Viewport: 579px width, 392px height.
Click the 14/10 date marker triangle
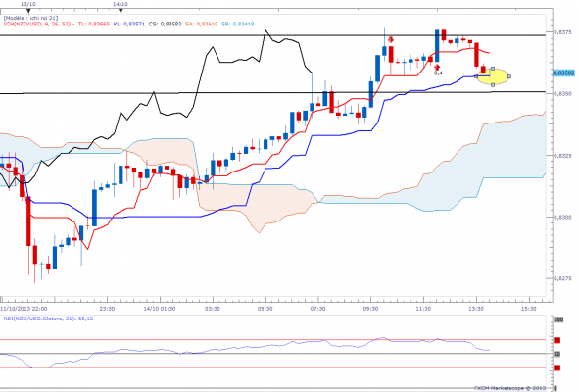[121, 11]
